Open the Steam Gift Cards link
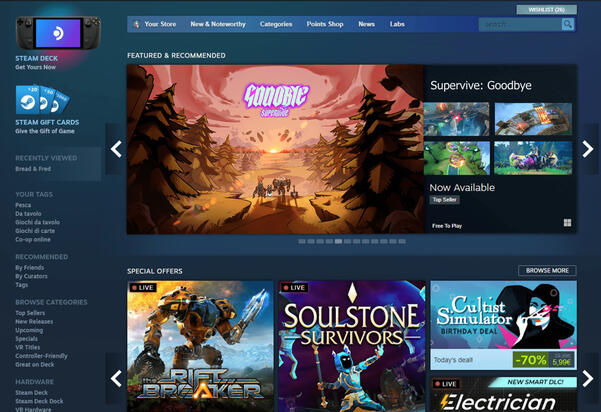This screenshot has width=601, height=412. coord(47,126)
